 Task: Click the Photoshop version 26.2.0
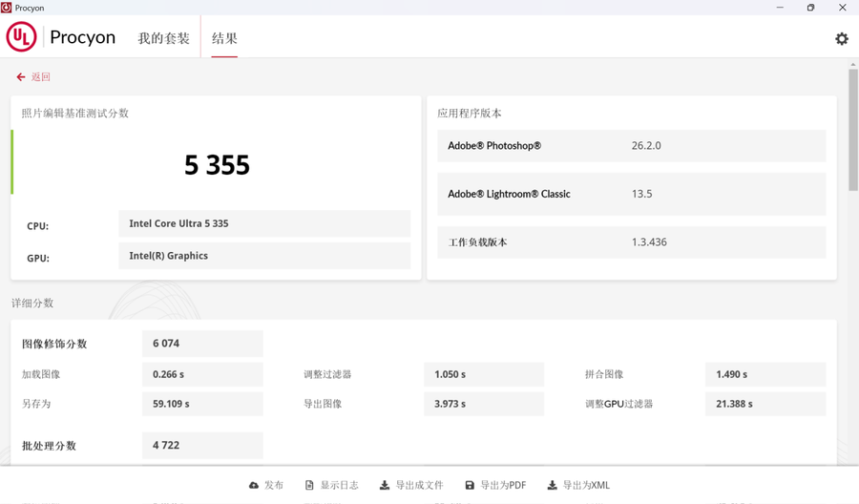[x=646, y=146]
